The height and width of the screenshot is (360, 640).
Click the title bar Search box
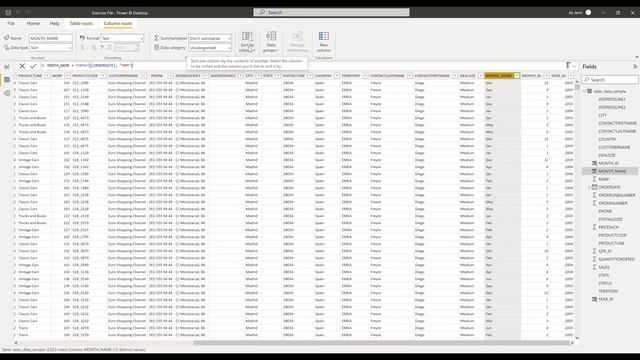coord(331,13)
